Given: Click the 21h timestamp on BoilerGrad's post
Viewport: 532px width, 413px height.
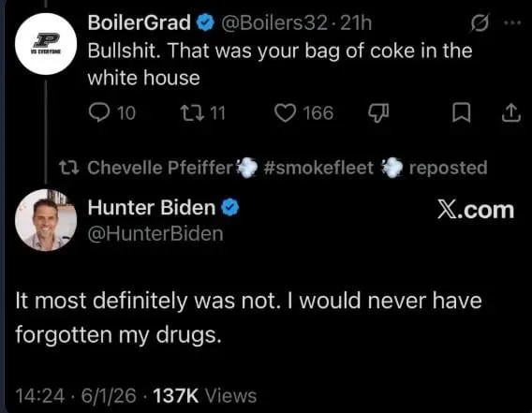Looking at the screenshot, I should [356, 23].
